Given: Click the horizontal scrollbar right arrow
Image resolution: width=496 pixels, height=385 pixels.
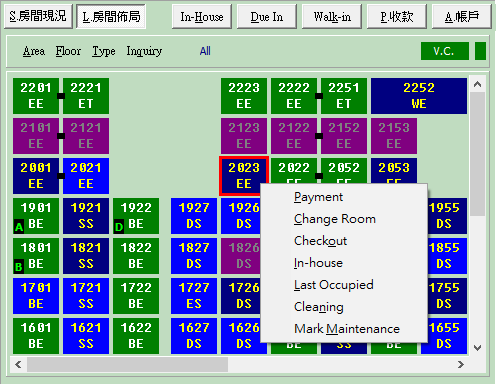Looking at the screenshot, I should click(461, 364).
